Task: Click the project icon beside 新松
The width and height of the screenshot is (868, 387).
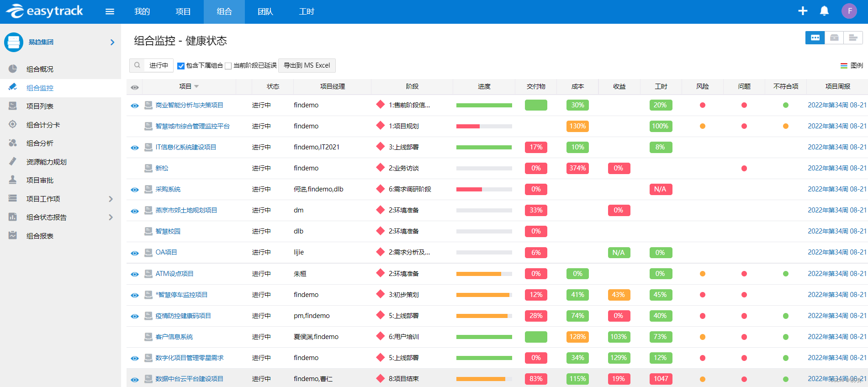Action: point(148,168)
